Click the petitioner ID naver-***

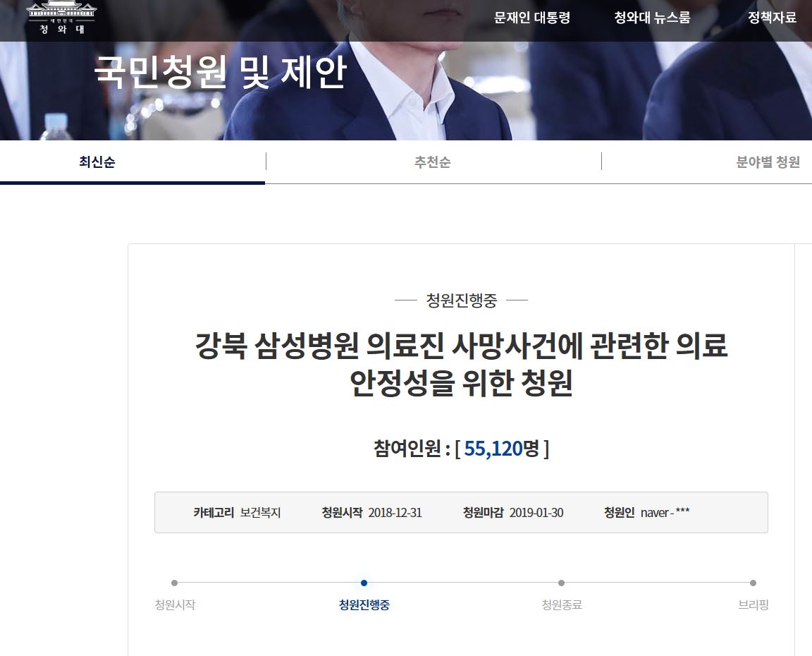click(x=665, y=513)
